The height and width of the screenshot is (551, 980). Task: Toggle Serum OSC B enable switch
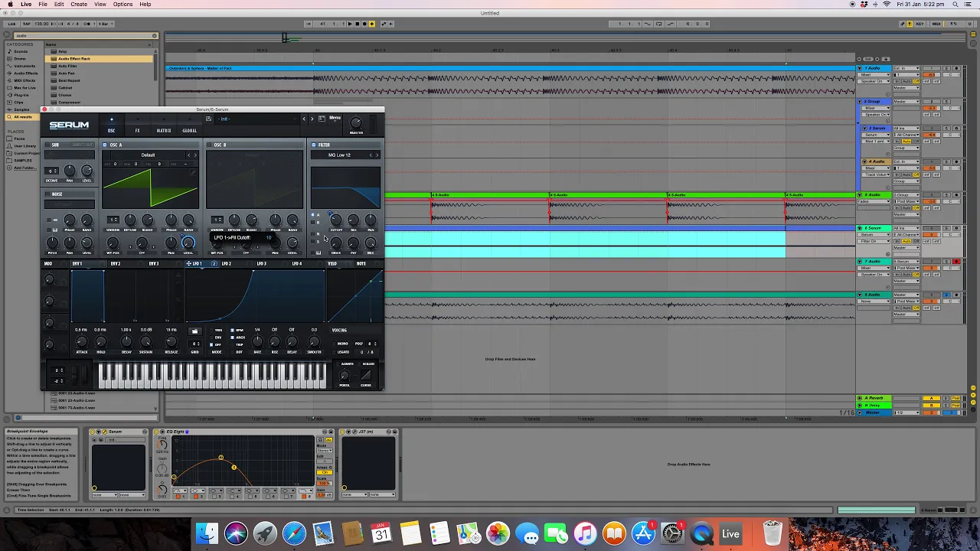pyautogui.click(x=210, y=145)
